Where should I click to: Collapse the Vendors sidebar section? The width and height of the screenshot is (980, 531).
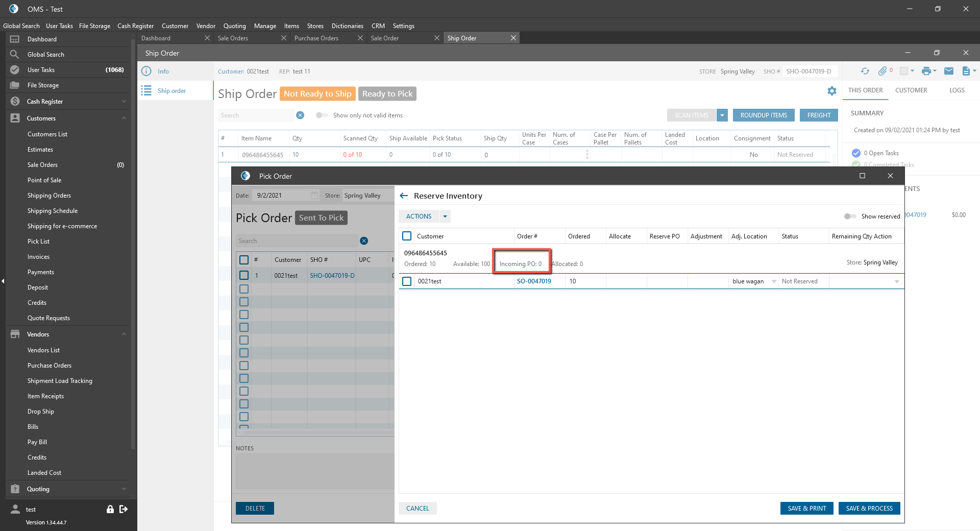click(x=124, y=334)
